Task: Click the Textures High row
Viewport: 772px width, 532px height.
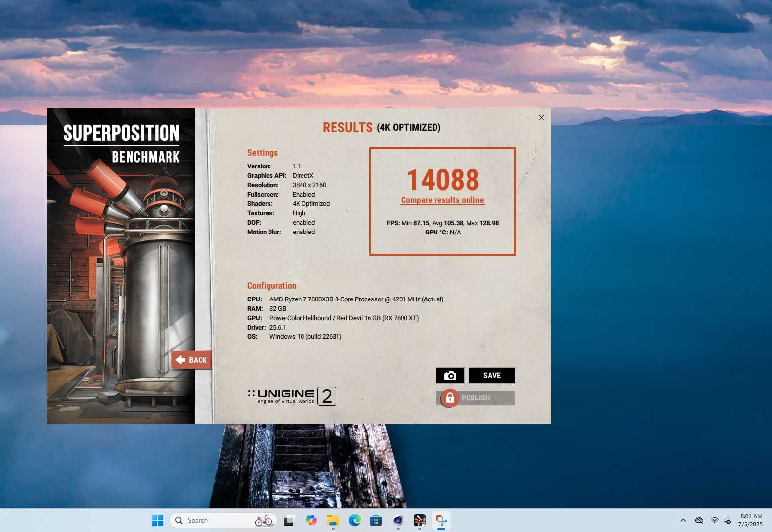Action: [x=276, y=213]
